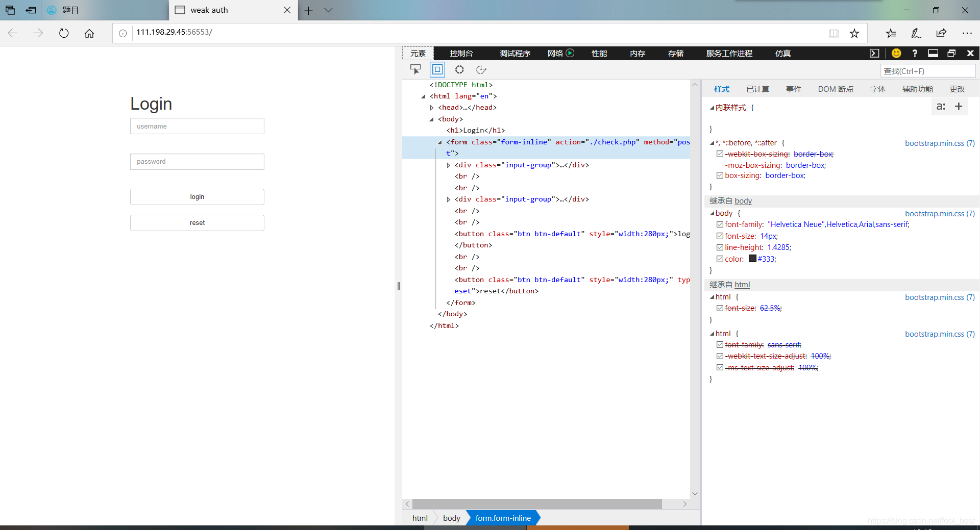The height and width of the screenshot is (530, 980).
Task: Click the forward navigation arrow
Action: tap(38, 33)
